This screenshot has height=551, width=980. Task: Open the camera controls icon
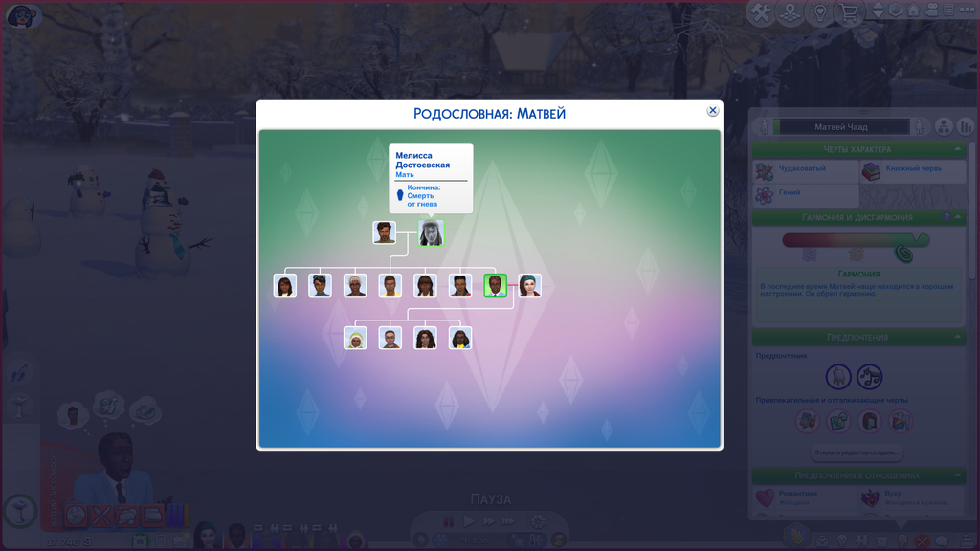tap(931, 10)
